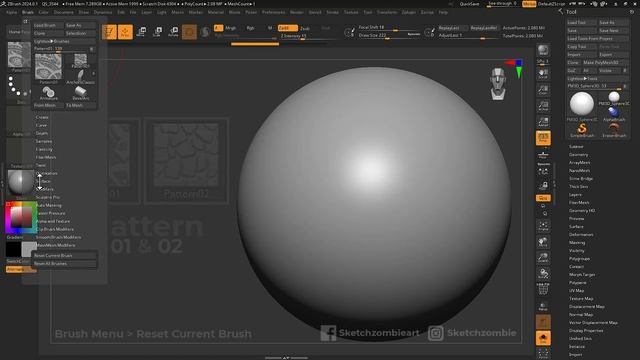The image size is (640, 360).
Task: Select the AlphaBrush tool icon
Action: point(613,114)
